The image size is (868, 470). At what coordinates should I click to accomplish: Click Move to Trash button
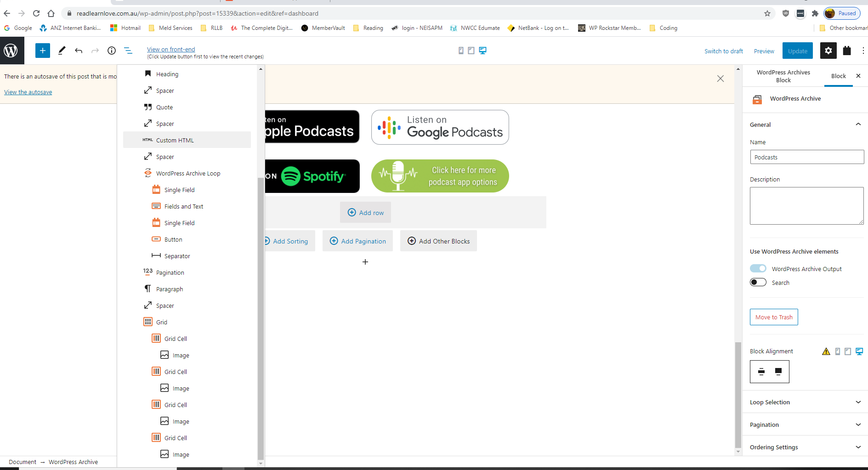[x=774, y=317]
